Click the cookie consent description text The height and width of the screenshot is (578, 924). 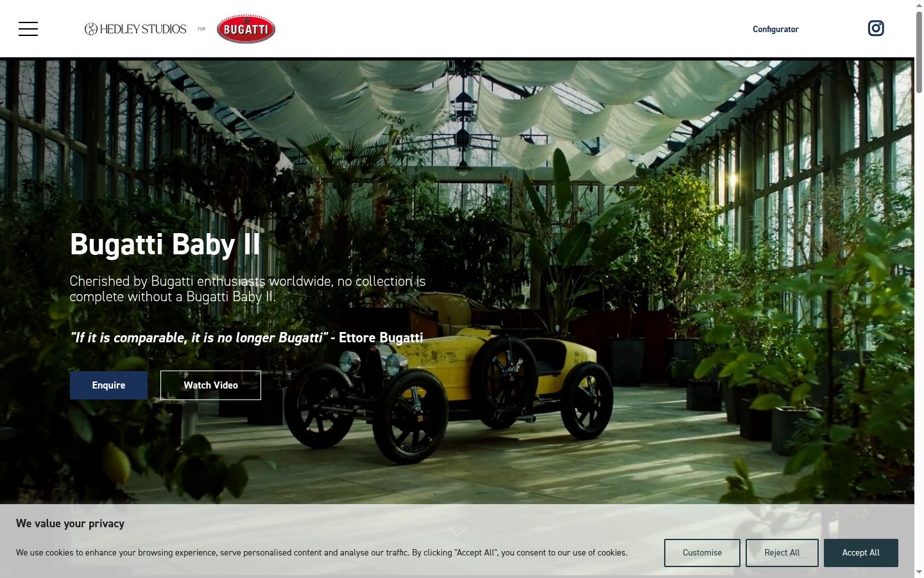click(321, 553)
